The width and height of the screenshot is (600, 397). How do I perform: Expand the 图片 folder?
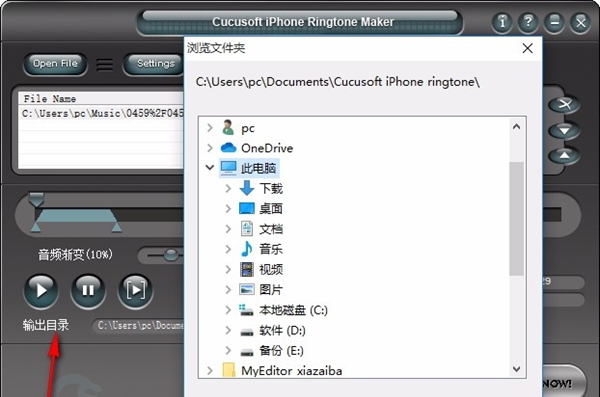click(228, 289)
